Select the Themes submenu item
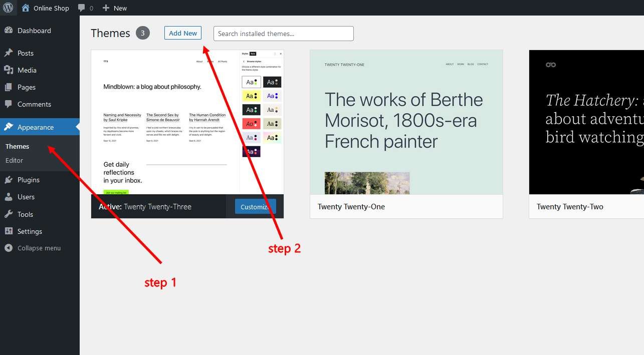 [x=17, y=146]
